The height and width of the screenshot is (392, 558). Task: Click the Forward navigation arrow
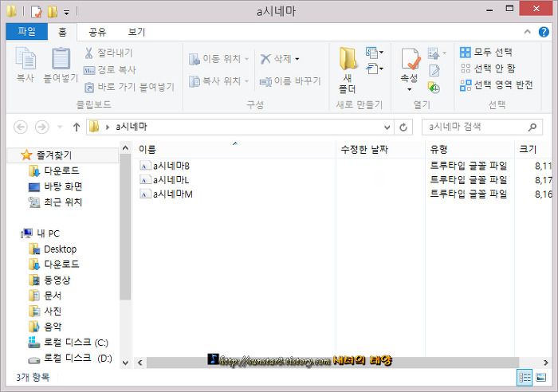[42, 127]
